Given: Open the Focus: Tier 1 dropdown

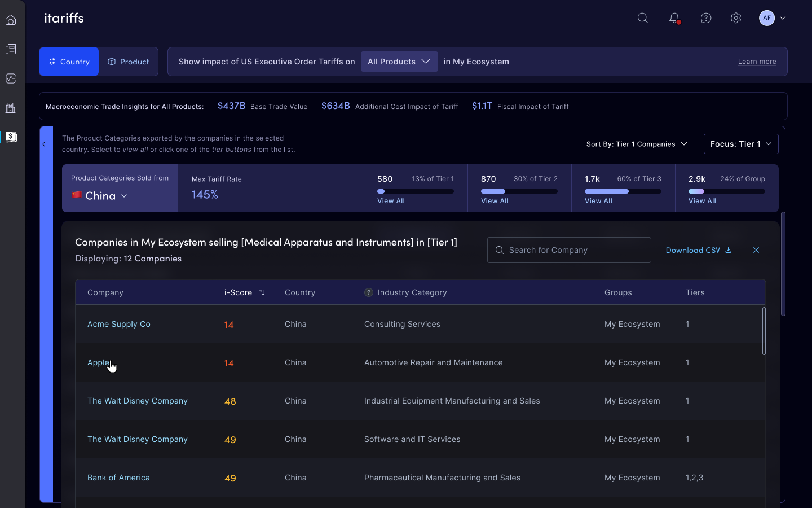Looking at the screenshot, I should [741, 144].
